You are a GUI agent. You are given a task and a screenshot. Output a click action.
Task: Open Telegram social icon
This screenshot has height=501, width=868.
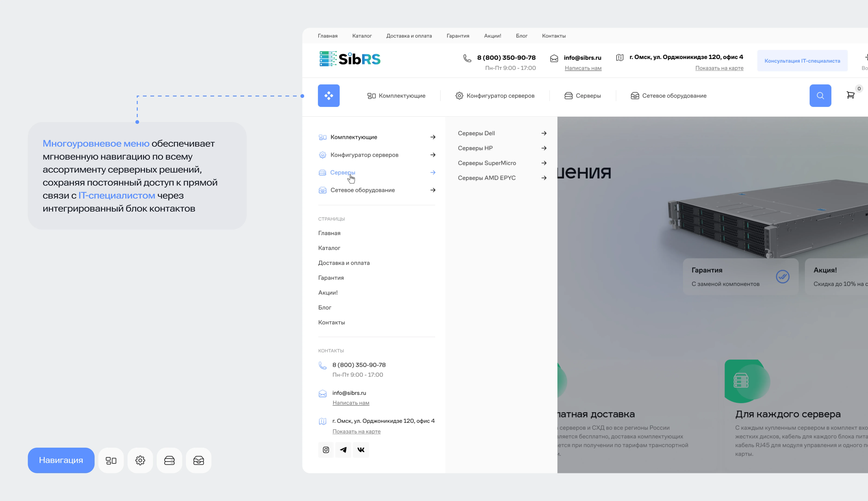[x=343, y=450]
